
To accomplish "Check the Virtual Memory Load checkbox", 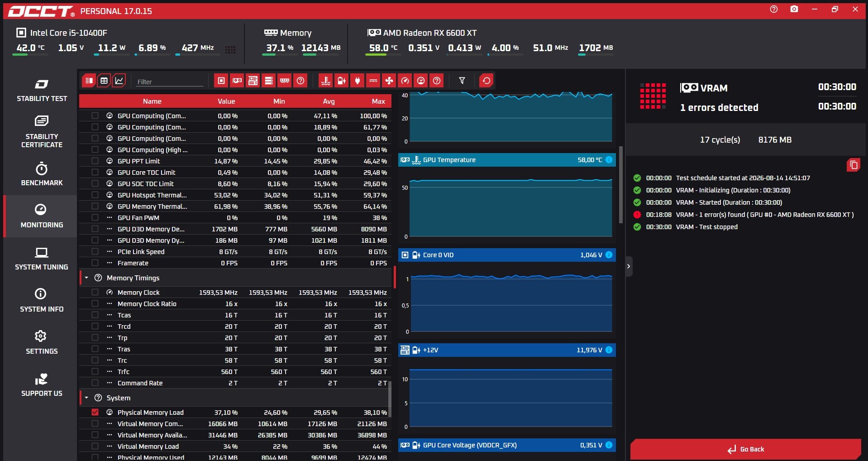I will click(x=95, y=446).
